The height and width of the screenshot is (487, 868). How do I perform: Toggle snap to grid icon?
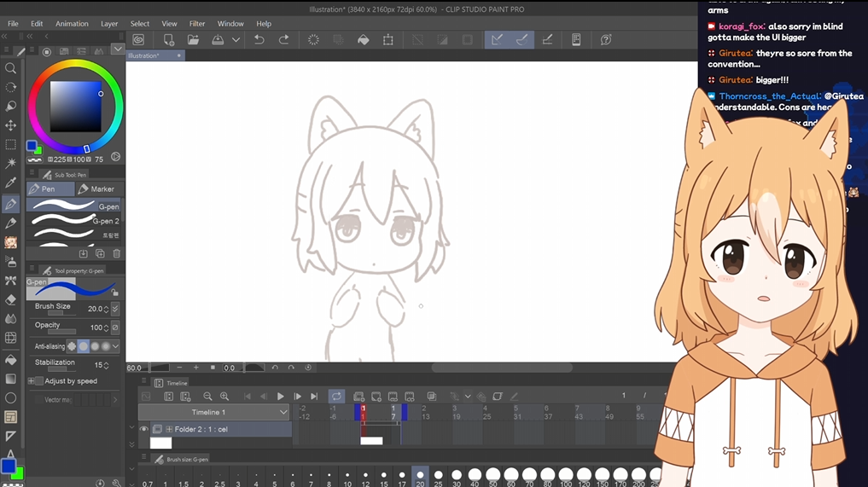tap(547, 39)
